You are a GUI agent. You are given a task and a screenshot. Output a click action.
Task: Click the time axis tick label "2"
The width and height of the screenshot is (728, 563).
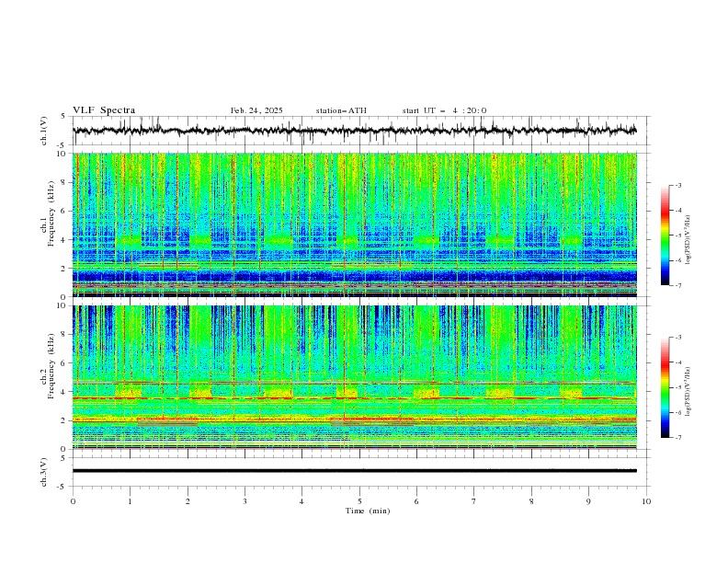[188, 501]
